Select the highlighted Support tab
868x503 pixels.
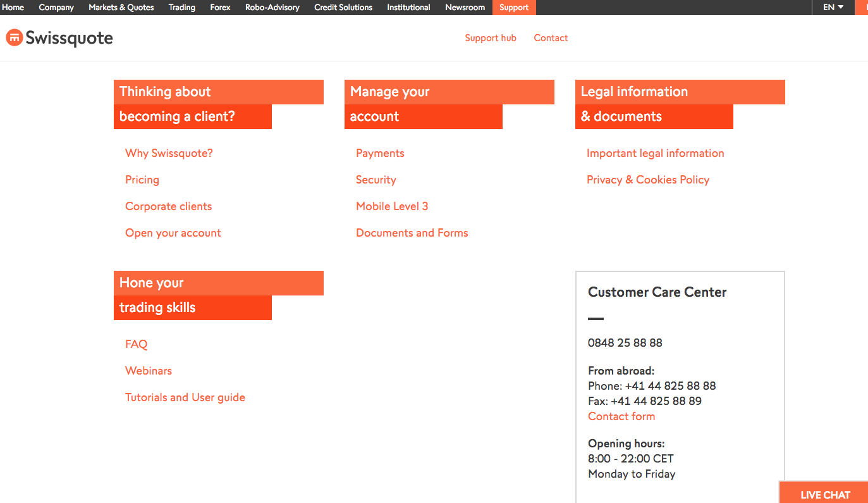(x=514, y=8)
